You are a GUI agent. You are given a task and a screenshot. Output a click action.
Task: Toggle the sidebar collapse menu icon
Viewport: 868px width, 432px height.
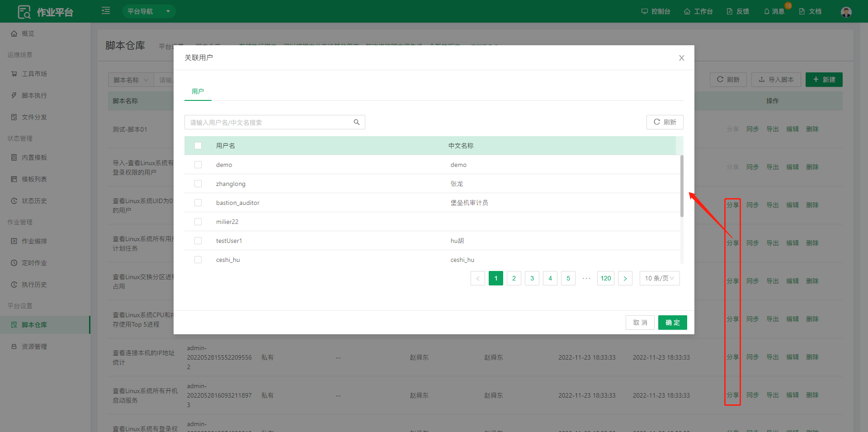[106, 10]
